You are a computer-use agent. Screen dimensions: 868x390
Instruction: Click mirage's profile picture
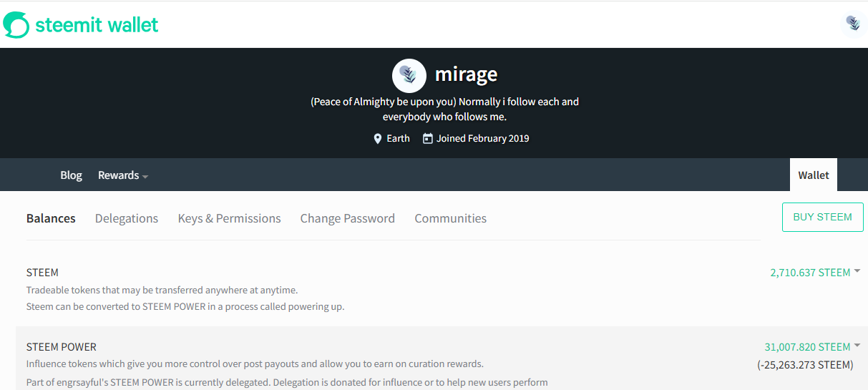[409, 75]
